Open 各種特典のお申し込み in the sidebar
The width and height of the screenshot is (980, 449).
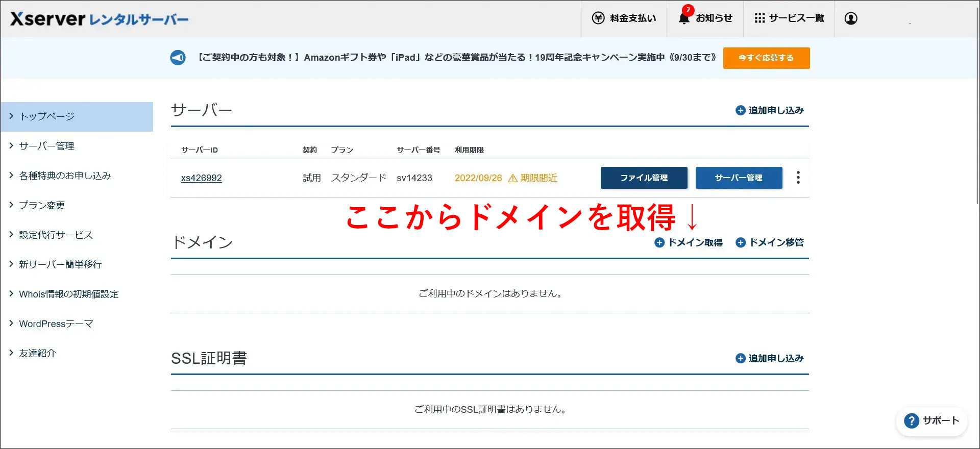tap(77, 176)
